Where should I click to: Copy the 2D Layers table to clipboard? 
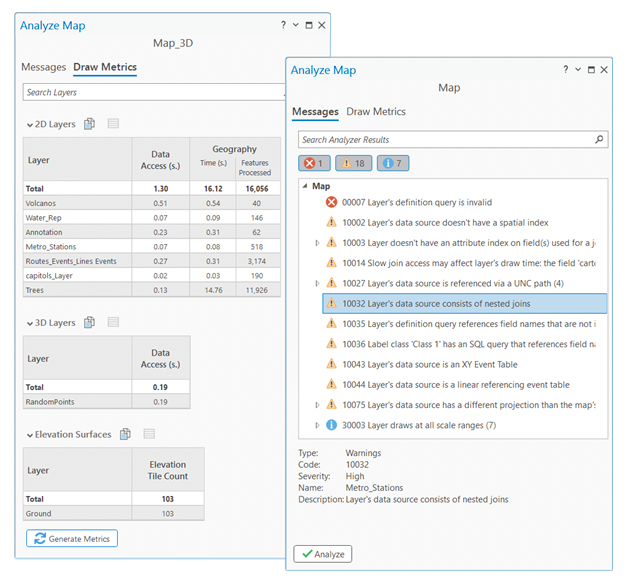tap(89, 124)
